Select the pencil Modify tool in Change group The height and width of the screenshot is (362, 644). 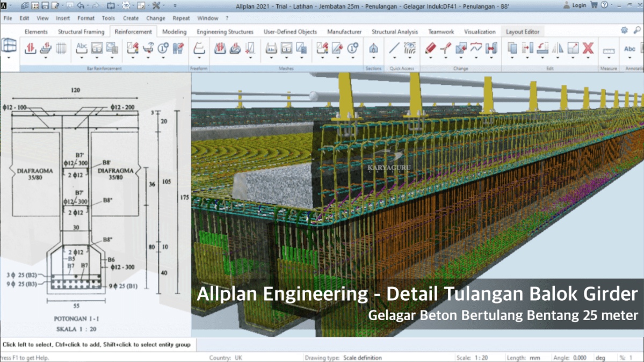click(431, 49)
